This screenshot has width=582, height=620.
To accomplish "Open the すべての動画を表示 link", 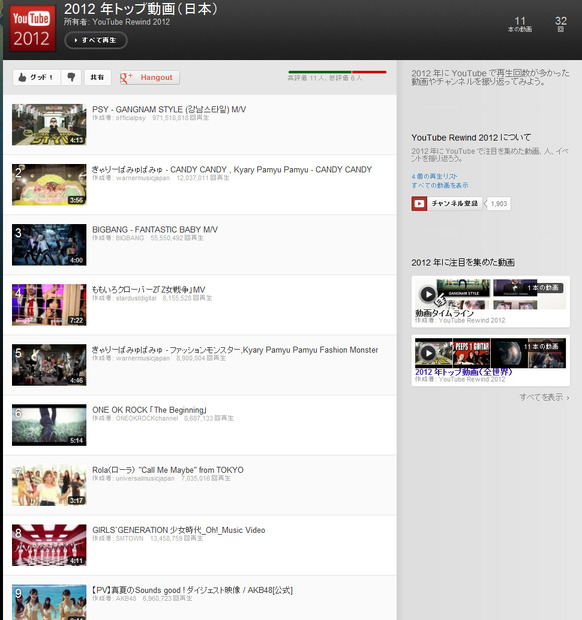I will 440,185.
